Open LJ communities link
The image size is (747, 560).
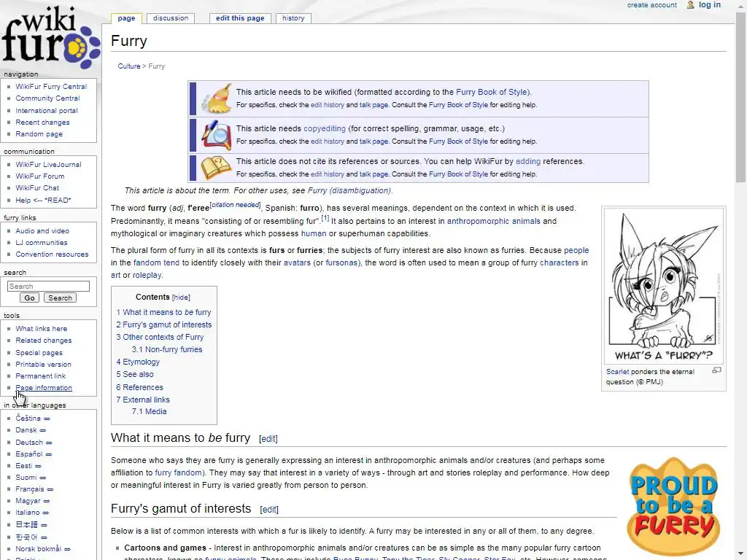pos(42,242)
